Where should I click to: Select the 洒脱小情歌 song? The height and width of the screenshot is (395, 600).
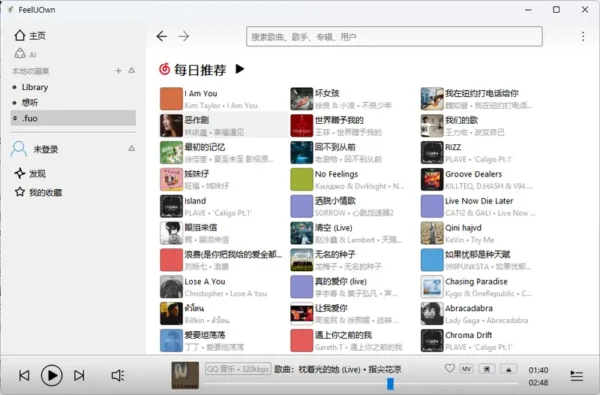pyautogui.click(x=354, y=206)
